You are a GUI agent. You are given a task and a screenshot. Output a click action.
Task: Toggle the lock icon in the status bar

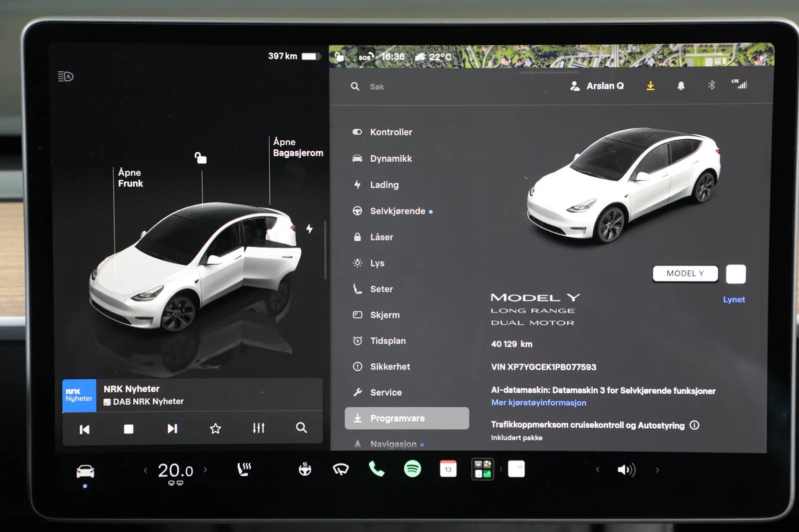(340, 57)
